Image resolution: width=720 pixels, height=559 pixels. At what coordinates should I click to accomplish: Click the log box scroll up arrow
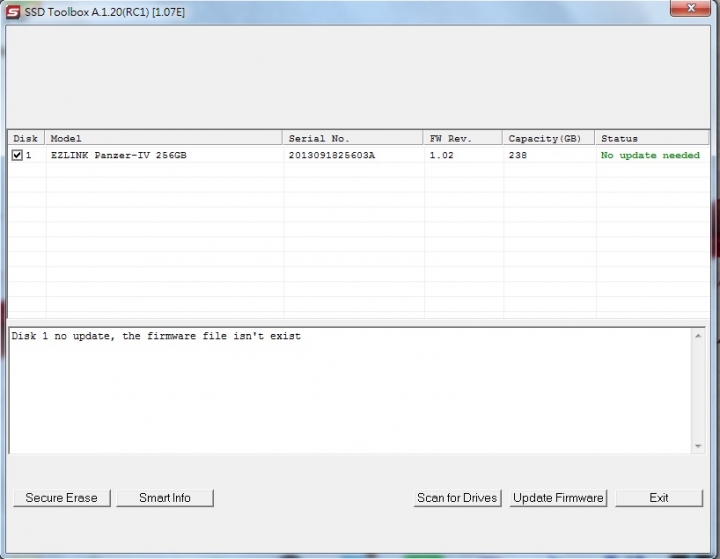pyautogui.click(x=698, y=336)
